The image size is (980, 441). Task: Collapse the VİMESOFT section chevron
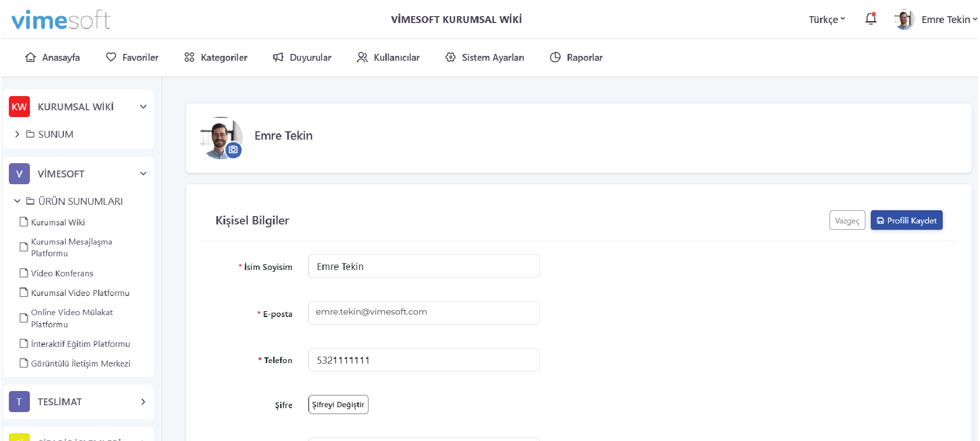143,174
